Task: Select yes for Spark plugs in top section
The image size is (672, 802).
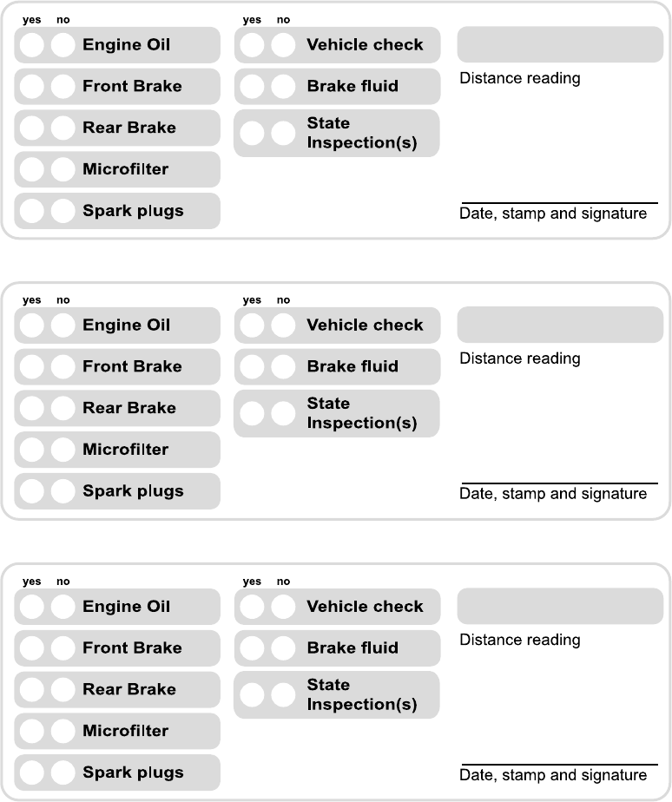Action: tap(32, 211)
